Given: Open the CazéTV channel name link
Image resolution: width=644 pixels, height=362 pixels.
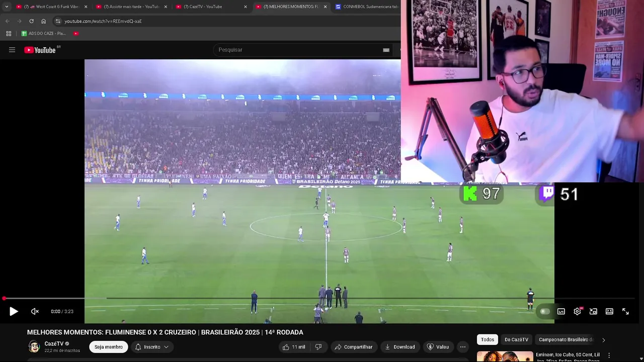Looking at the screenshot, I should click(54, 344).
